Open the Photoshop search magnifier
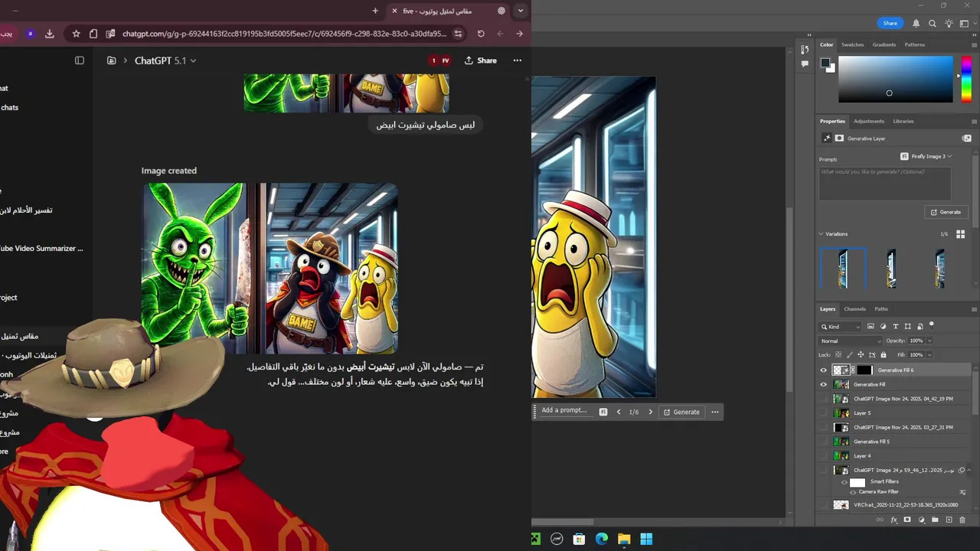Image resolution: width=980 pixels, height=551 pixels. pos(933,24)
